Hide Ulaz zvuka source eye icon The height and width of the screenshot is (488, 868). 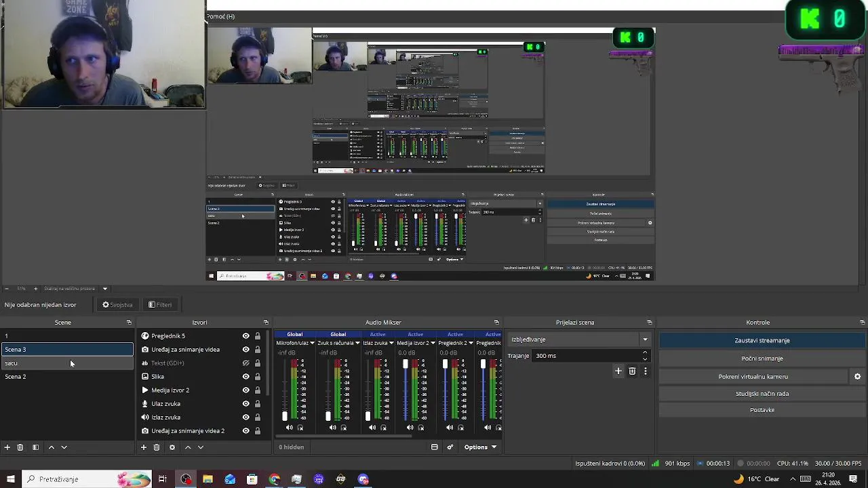pos(246,404)
